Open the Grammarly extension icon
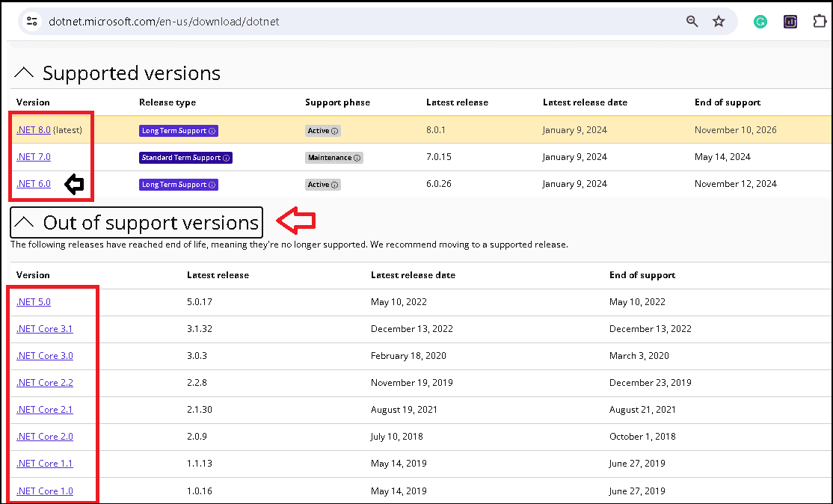 (760, 22)
